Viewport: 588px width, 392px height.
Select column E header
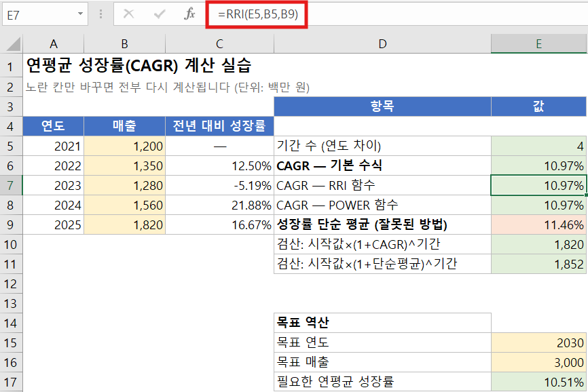tap(538, 44)
